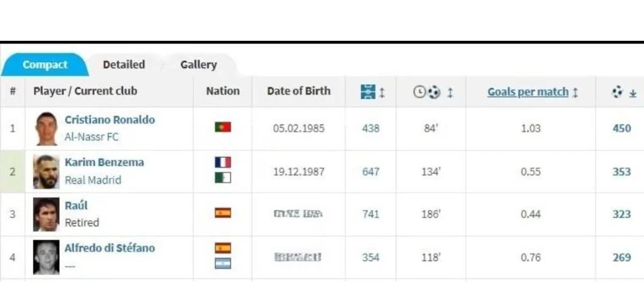Switch to the Compact tab

45,65
